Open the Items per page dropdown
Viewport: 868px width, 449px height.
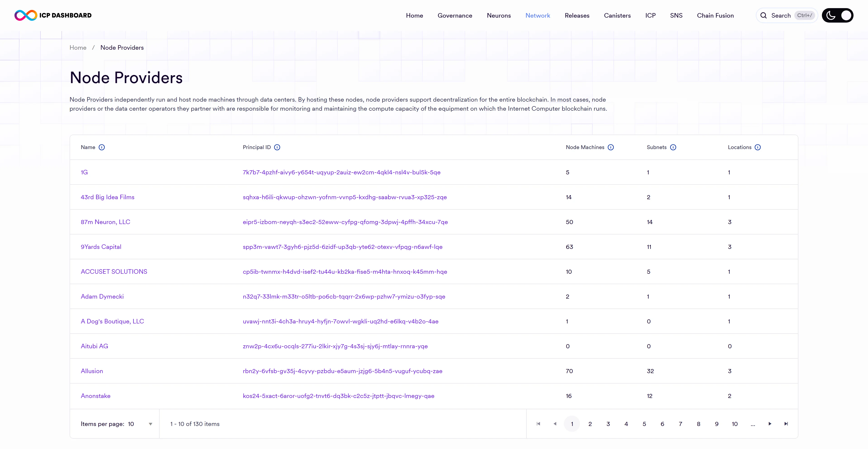tap(141, 424)
